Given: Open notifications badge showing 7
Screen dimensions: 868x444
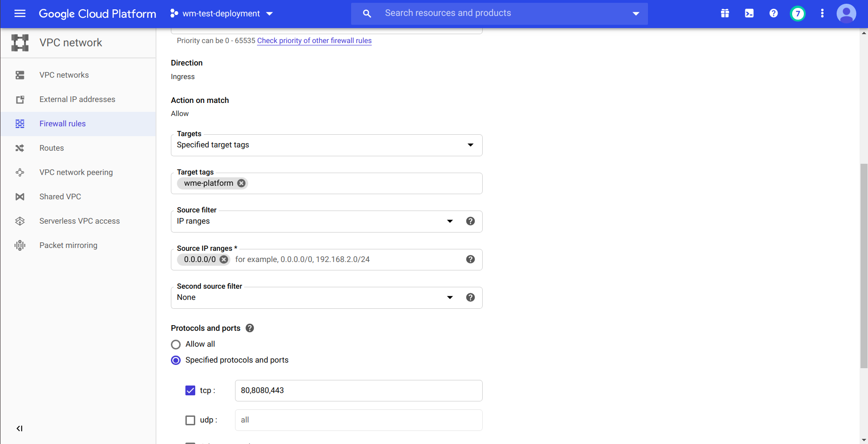Looking at the screenshot, I should tap(797, 14).
